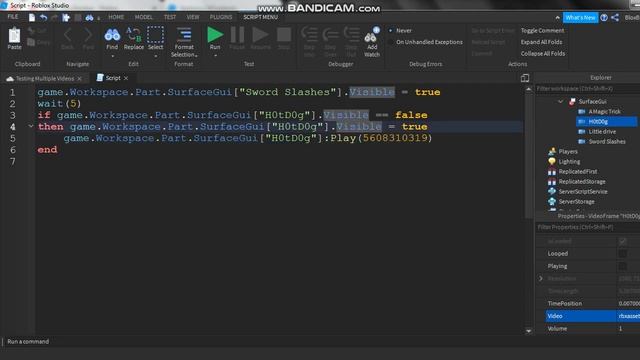The image size is (640, 360).
Task: Click the Cut scissors icon
Action: 31,31
